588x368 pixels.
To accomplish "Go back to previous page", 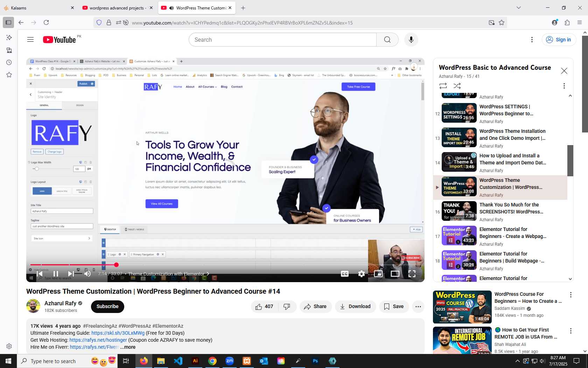I will pyautogui.click(x=21, y=22).
